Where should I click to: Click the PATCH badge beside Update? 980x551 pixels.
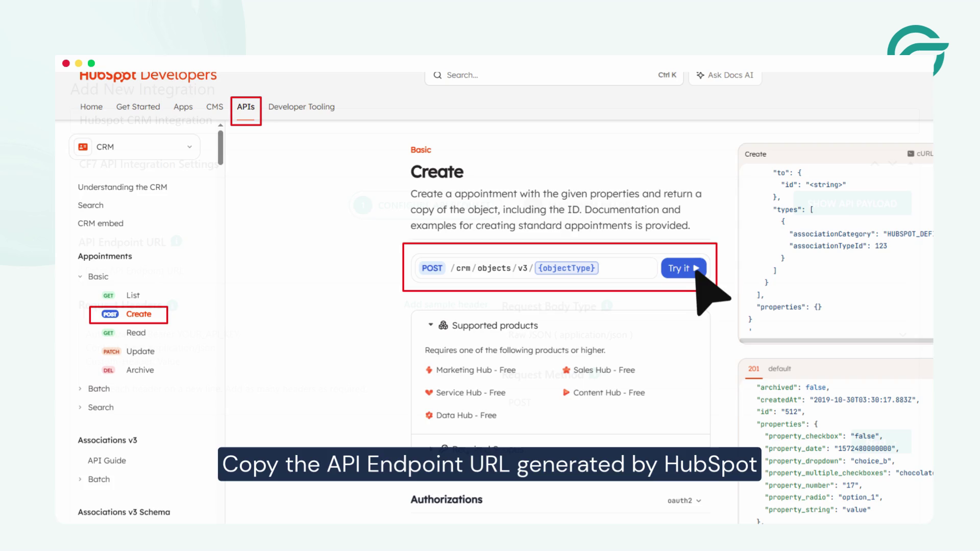[111, 351]
